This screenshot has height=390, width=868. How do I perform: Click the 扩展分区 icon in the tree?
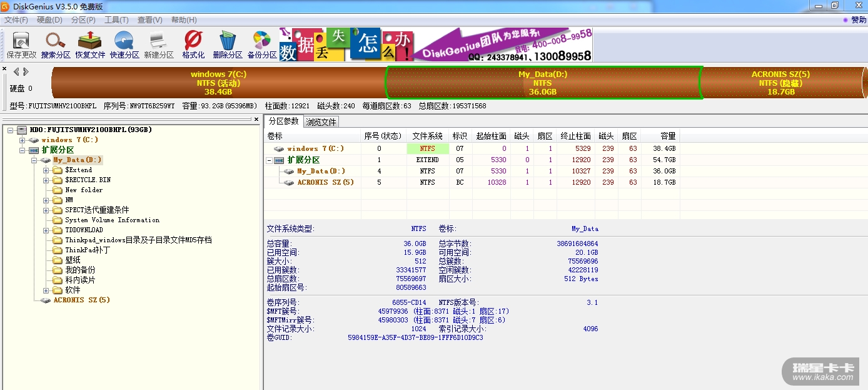click(x=34, y=150)
